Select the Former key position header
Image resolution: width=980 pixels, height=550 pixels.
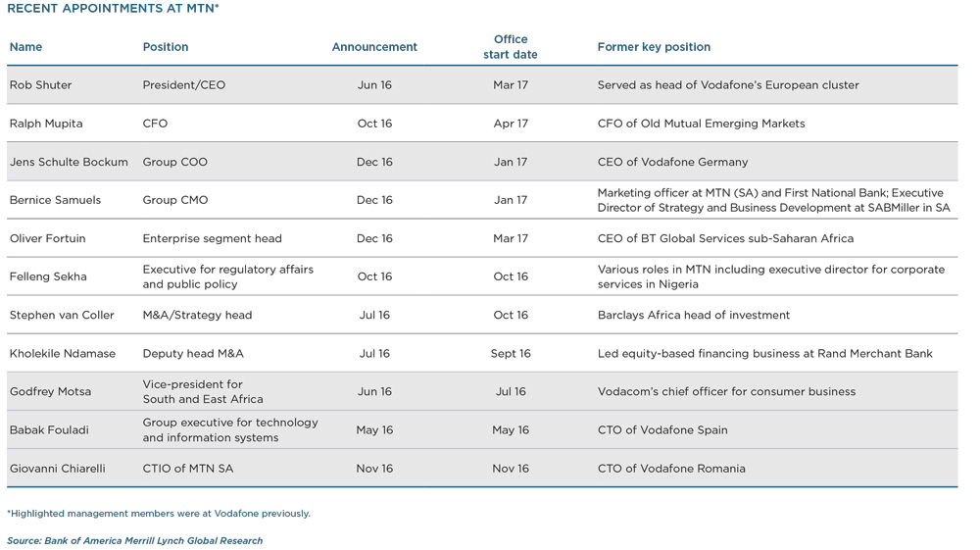654,47
